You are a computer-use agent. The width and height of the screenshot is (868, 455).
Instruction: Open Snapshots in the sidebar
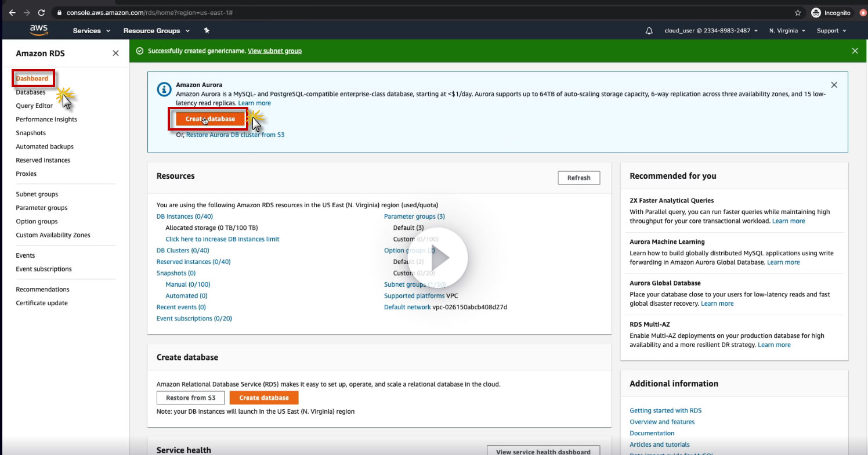31,133
